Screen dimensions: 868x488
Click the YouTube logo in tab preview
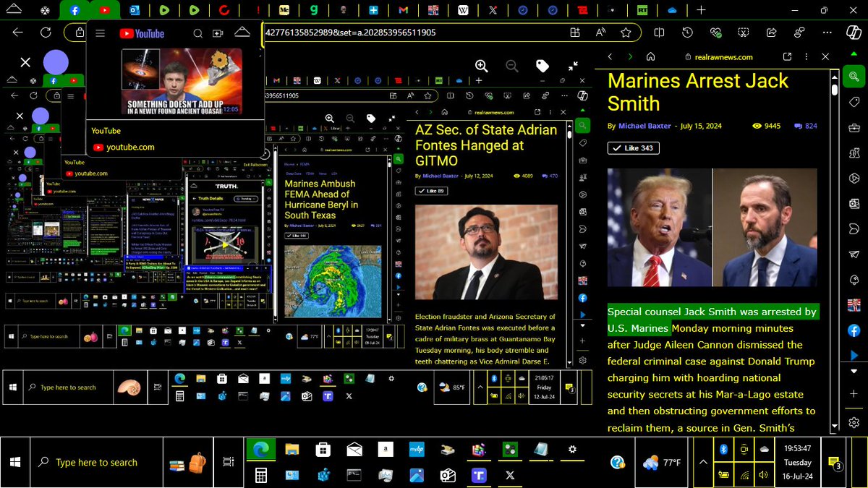(142, 33)
